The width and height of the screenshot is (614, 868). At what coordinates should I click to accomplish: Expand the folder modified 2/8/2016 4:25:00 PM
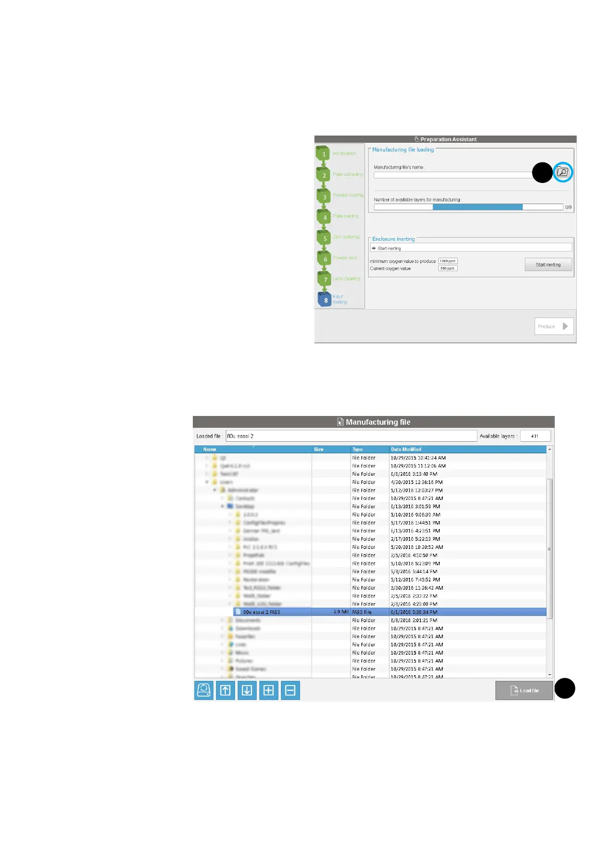[230, 604]
